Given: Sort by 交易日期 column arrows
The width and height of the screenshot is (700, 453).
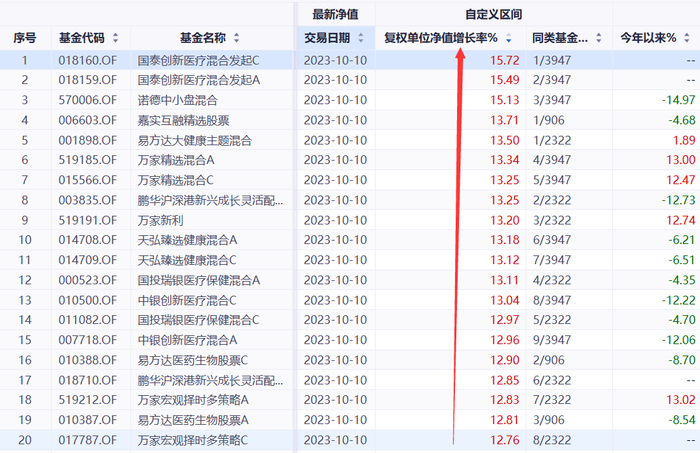Looking at the screenshot, I should coord(361,38).
